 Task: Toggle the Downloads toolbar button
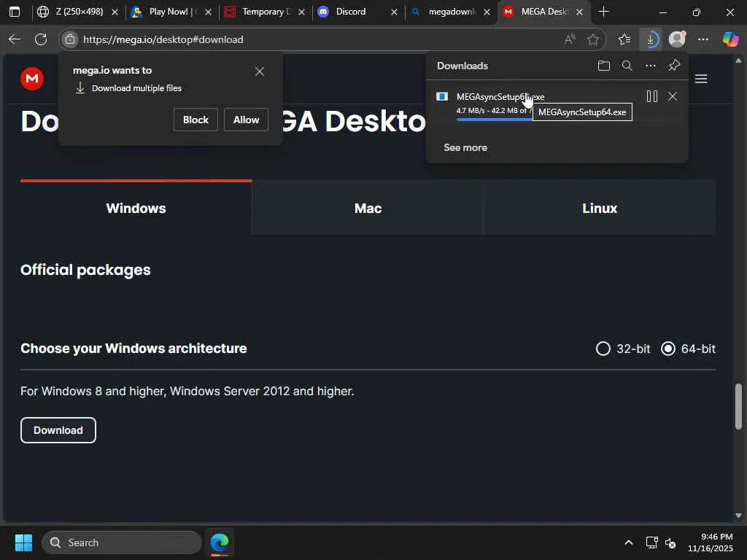pyautogui.click(x=651, y=39)
